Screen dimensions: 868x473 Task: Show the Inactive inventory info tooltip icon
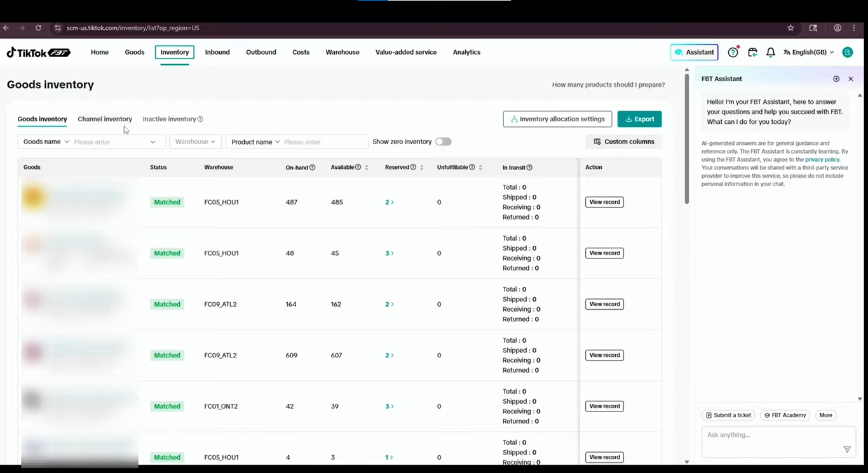click(200, 119)
